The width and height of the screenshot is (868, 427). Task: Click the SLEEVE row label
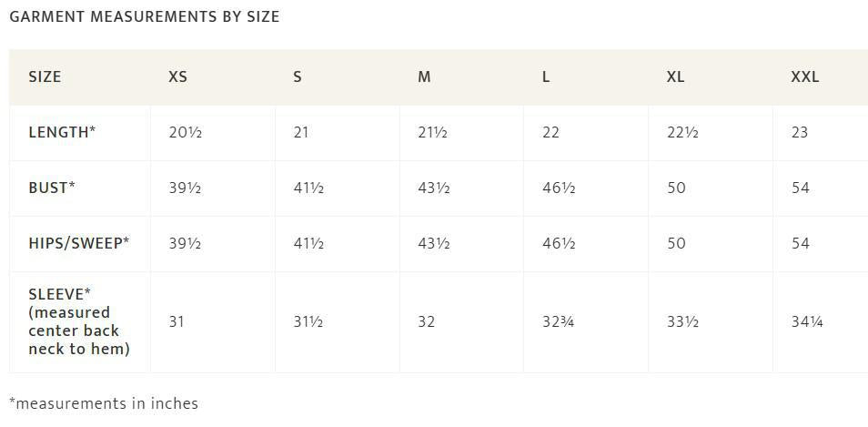coord(78,321)
